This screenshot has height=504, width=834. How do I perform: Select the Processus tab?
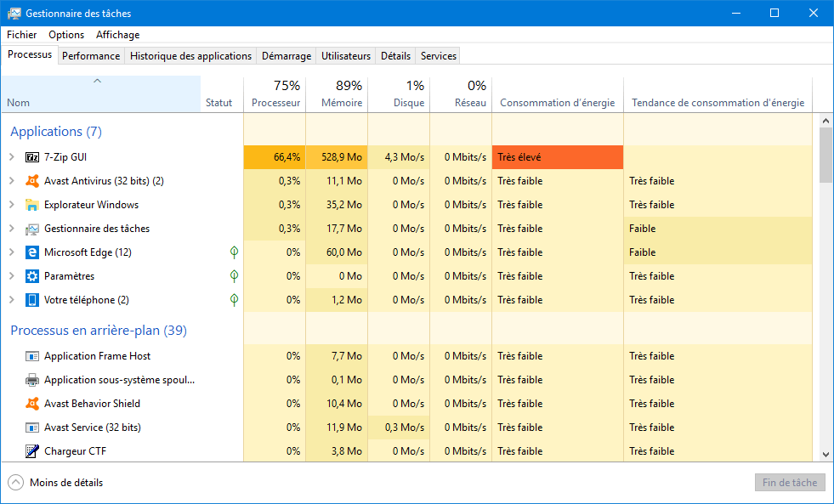30,54
